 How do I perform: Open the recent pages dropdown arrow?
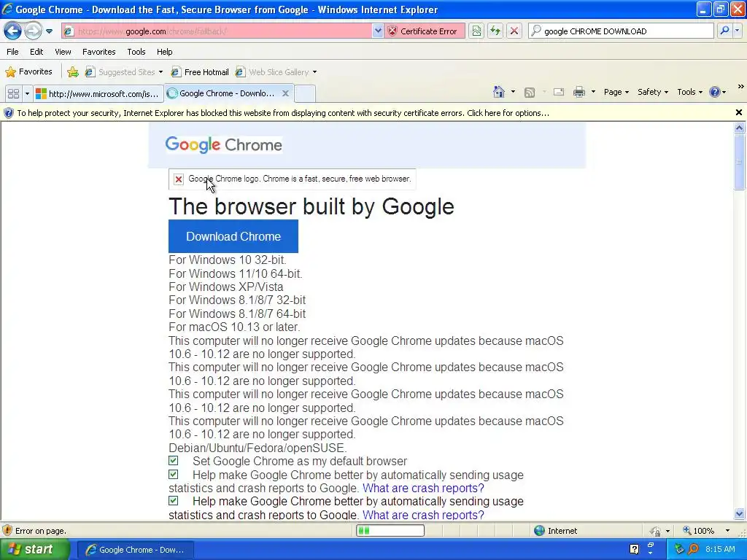49,31
